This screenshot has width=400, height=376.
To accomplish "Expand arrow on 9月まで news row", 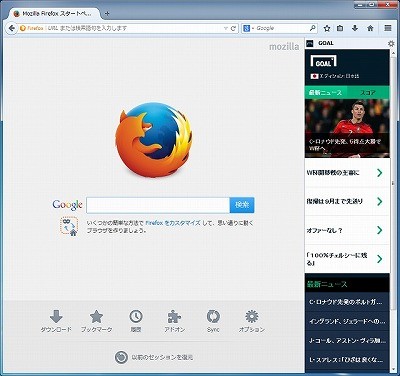I will [x=379, y=201].
